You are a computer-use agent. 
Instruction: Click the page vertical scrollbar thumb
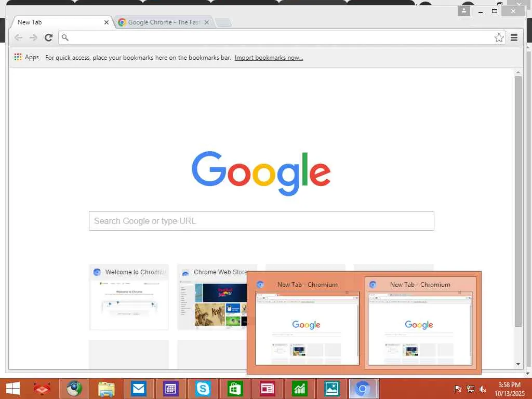518,202
